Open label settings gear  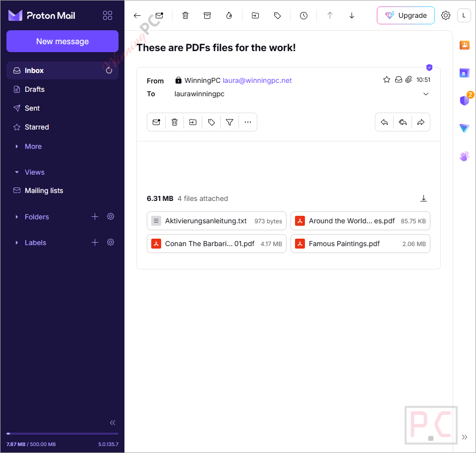click(x=111, y=243)
